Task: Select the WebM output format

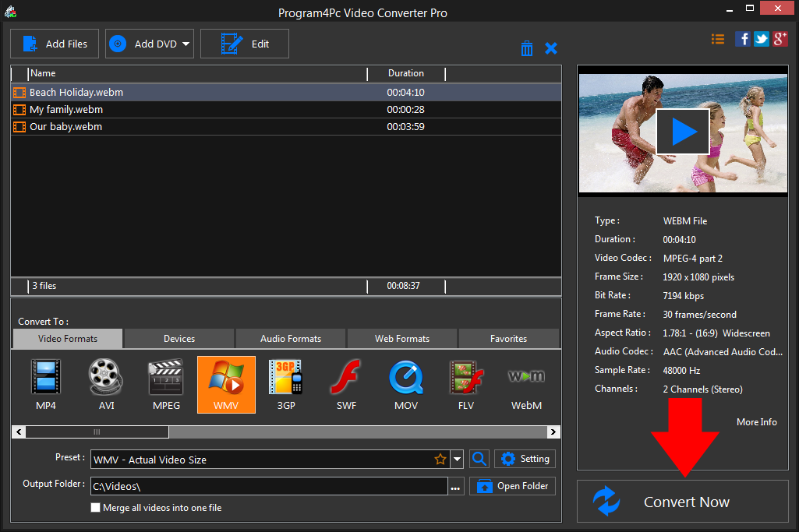Action: pos(525,385)
